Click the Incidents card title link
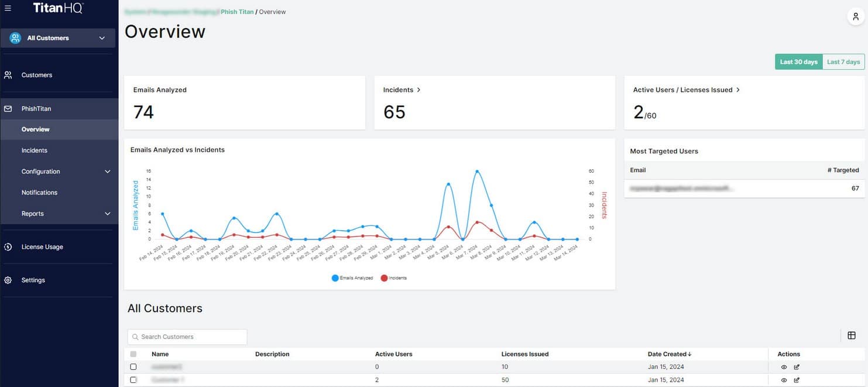The width and height of the screenshot is (868, 387). coord(398,90)
